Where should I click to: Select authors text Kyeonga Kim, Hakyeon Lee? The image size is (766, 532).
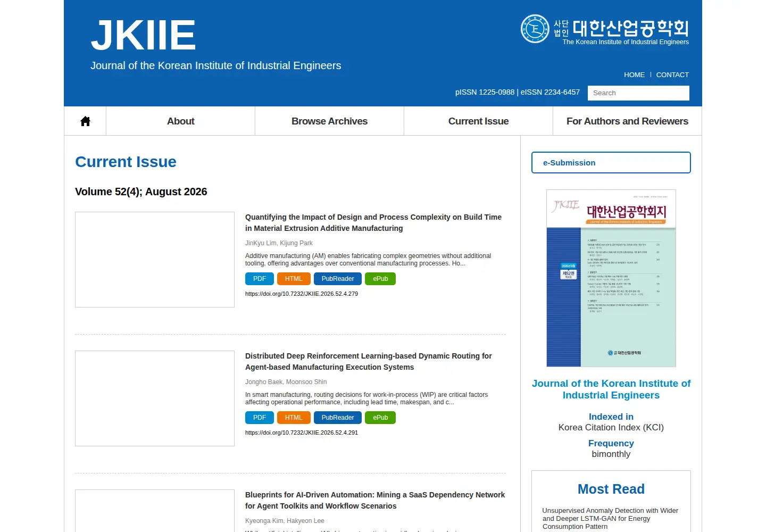pos(285,521)
